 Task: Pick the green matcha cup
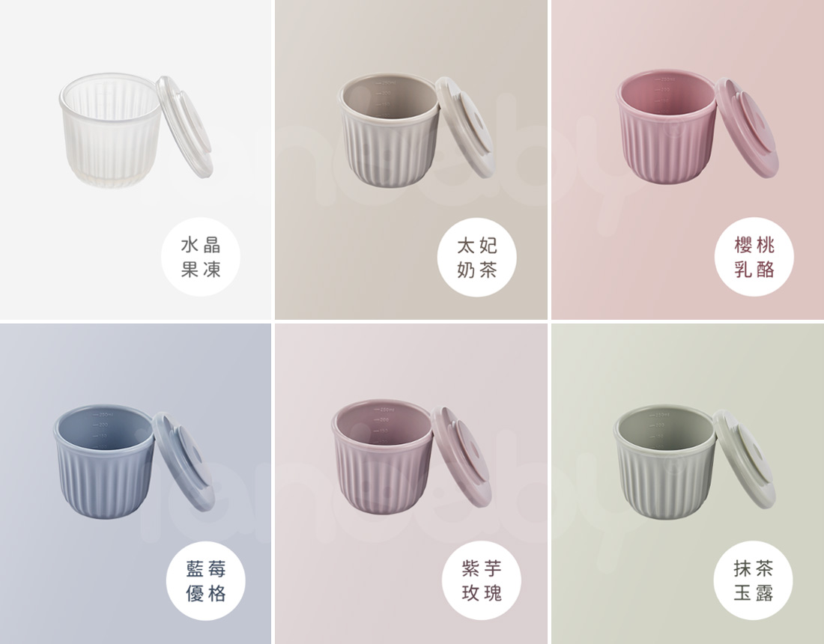tap(664, 461)
